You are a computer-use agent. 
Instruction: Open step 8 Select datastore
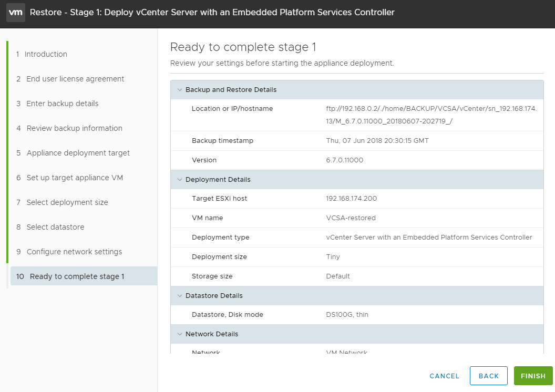tap(50, 227)
